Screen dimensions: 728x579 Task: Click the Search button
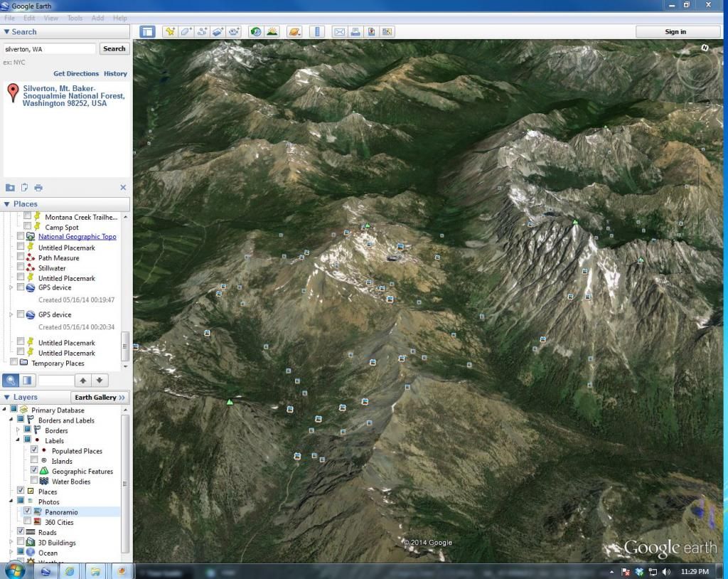(114, 49)
